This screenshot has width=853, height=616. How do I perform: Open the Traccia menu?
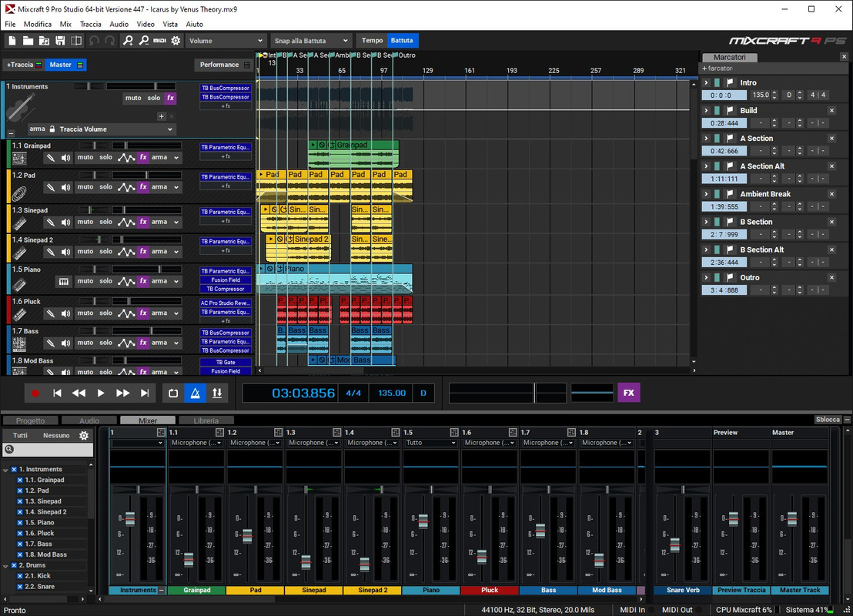click(x=90, y=24)
